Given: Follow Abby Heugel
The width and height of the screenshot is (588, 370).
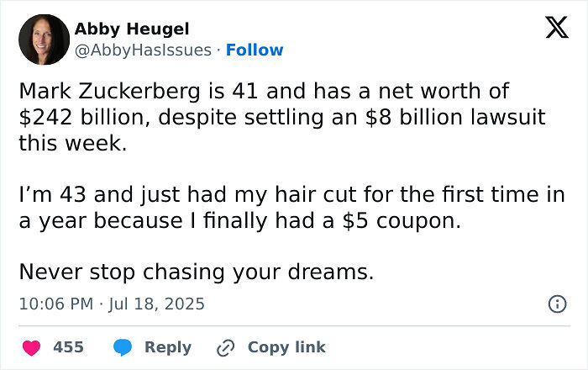Looking at the screenshot, I should 255,50.
